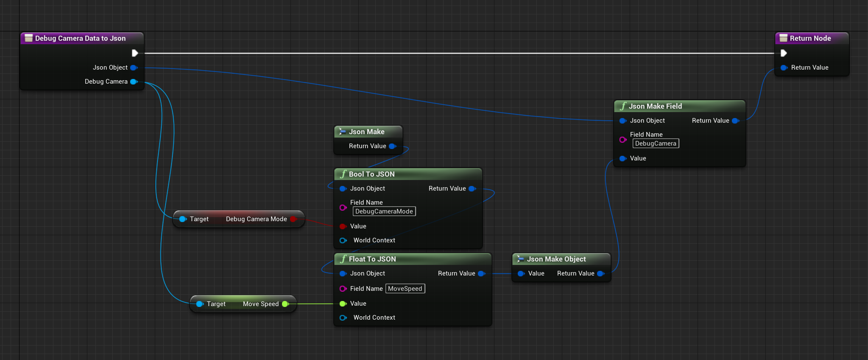The height and width of the screenshot is (360, 868).
Task: Click the exec output pin on Debug Camera Data to Json
Action: click(135, 53)
